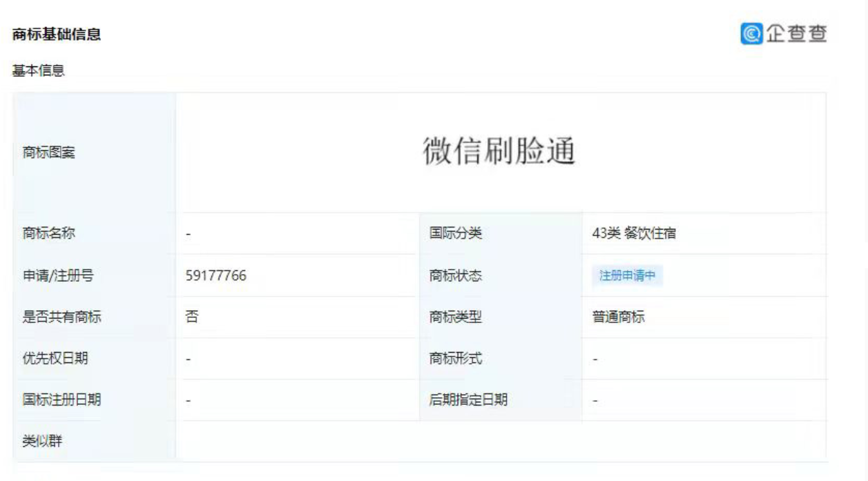Click the 商标形式 field label
The image size is (868, 481).
click(x=456, y=358)
